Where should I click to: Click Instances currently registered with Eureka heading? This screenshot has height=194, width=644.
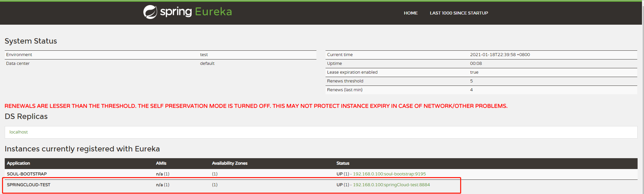(x=82, y=149)
